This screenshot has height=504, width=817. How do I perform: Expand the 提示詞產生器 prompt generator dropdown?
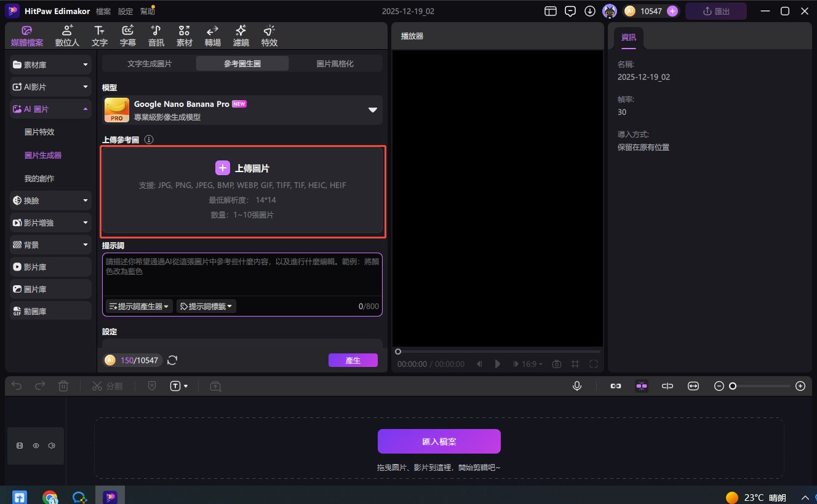(x=139, y=305)
